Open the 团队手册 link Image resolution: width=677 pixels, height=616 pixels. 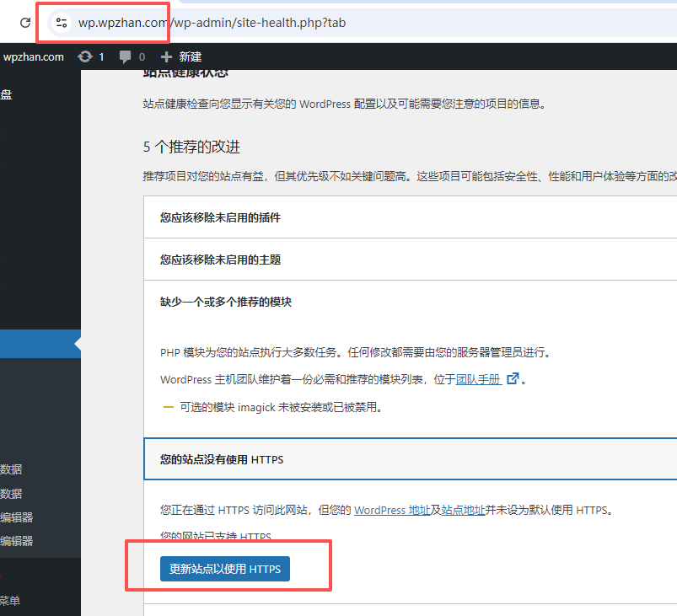coord(478,379)
